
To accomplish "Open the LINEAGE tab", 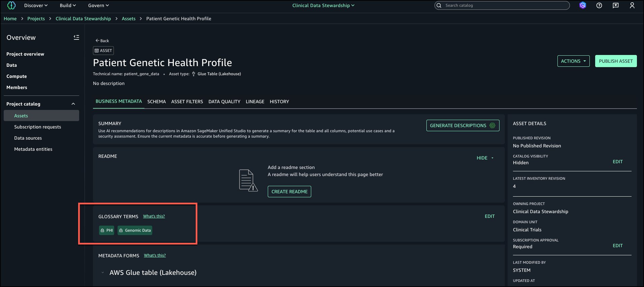I will pyautogui.click(x=255, y=102).
